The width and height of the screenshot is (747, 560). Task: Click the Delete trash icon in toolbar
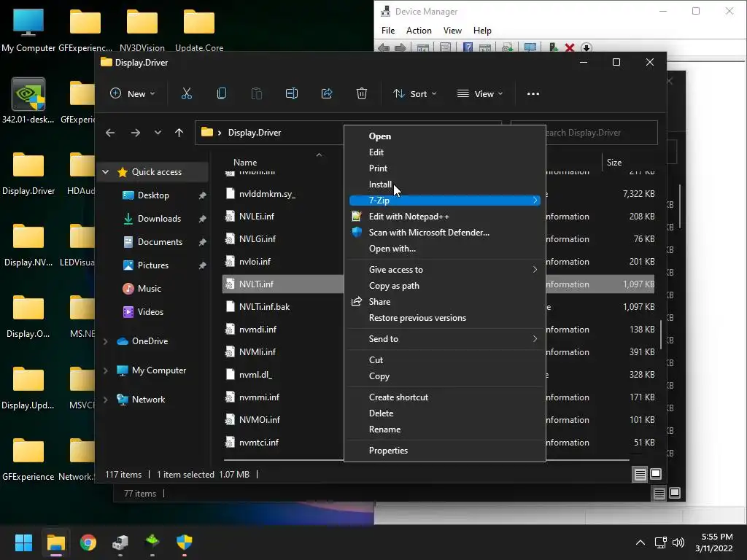pyautogui.click(x=362, y=94)
